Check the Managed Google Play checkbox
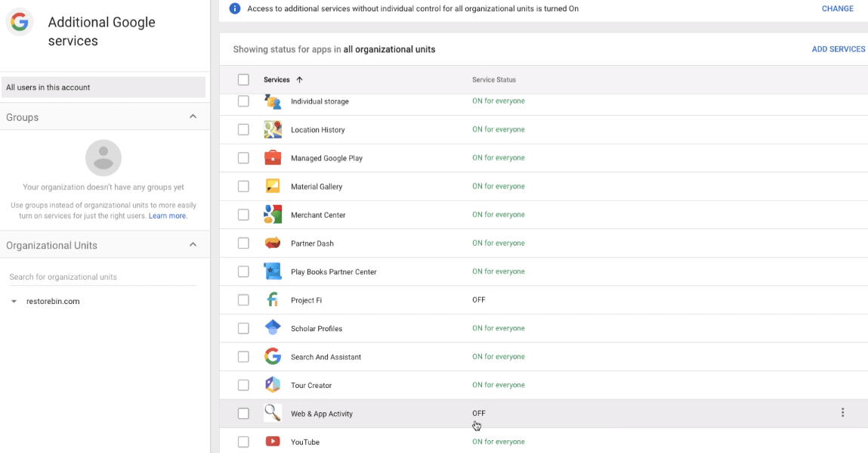This screenshot has width=868, height=453. (x=243, y=158)
